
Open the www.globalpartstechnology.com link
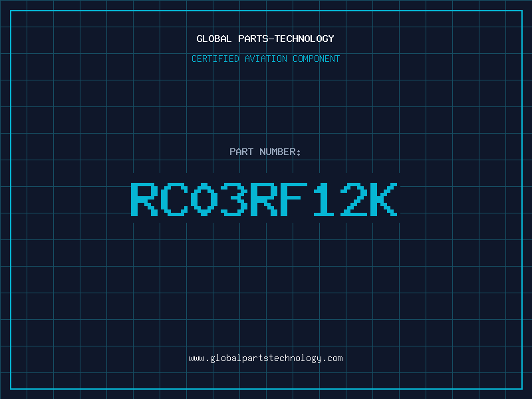(265, 358)
